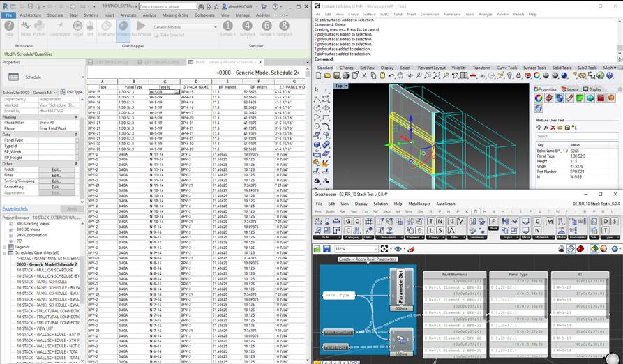
Task: Open the MetaHopper menu in Grasshopper
Action: pos(419,204)
